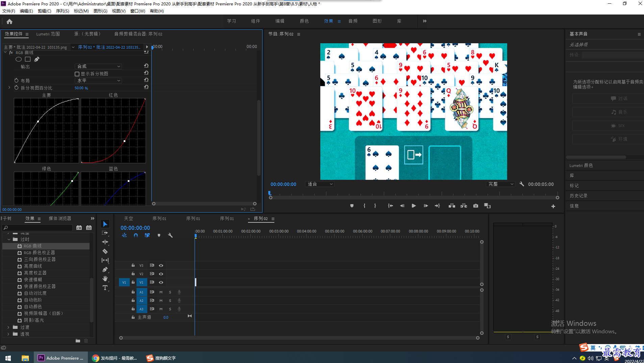This screenshot has height=363, width=644.
Task: Open timeline display settings wrench
Action: [x=170, y=235]
